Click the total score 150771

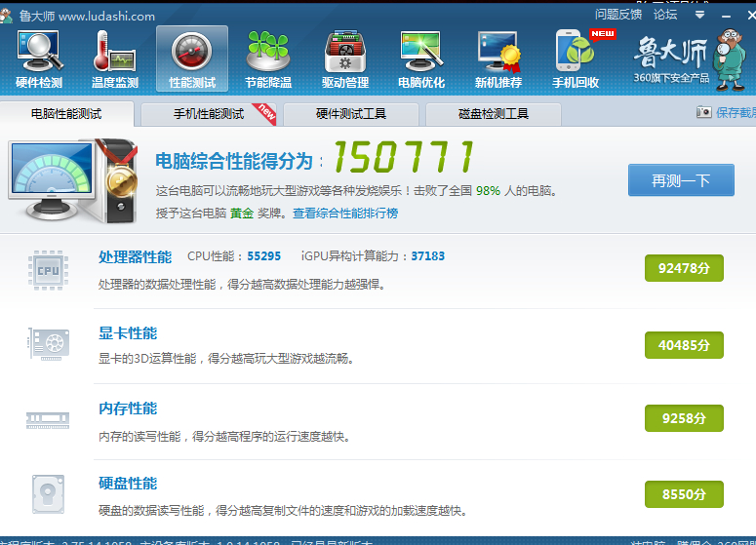tap(404, 157)
